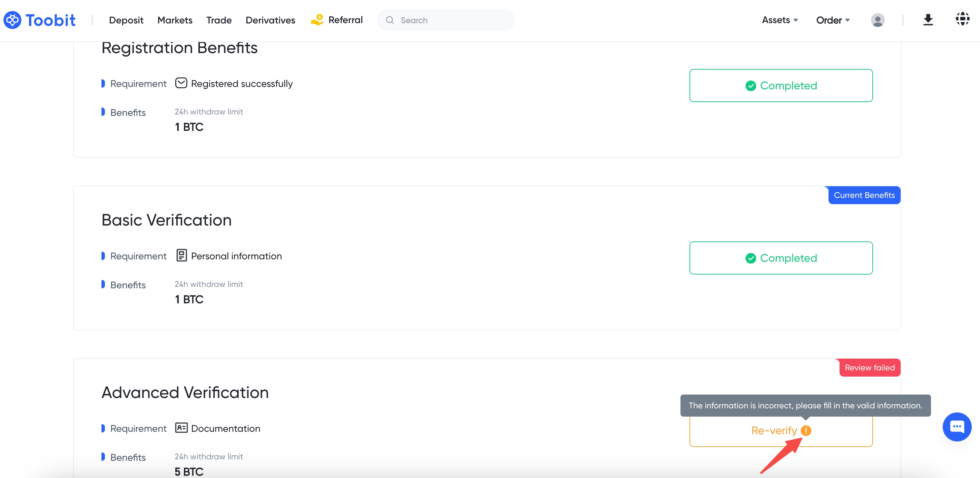980x478 pixels.
Task: Click the Referral coin-hand icon
Action: [x=317, y=20]
